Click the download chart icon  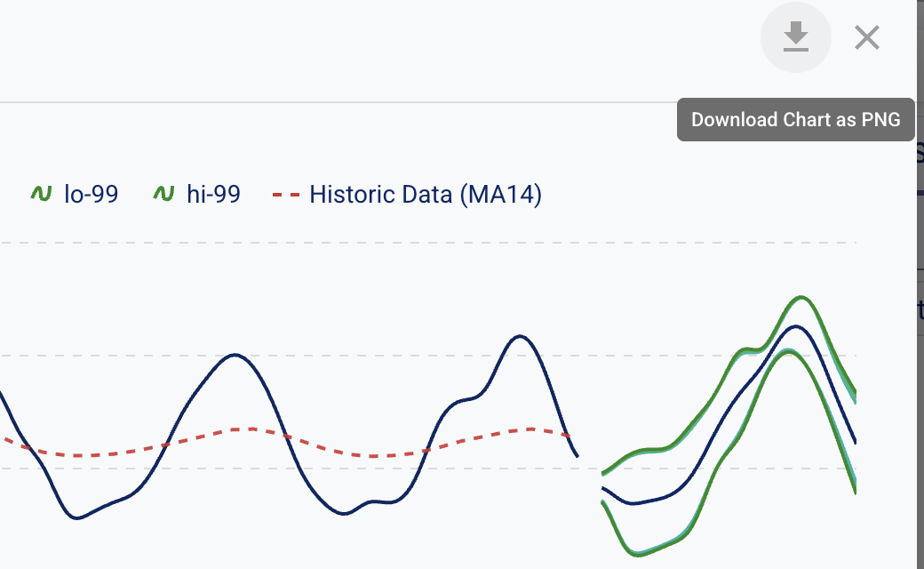795,37
